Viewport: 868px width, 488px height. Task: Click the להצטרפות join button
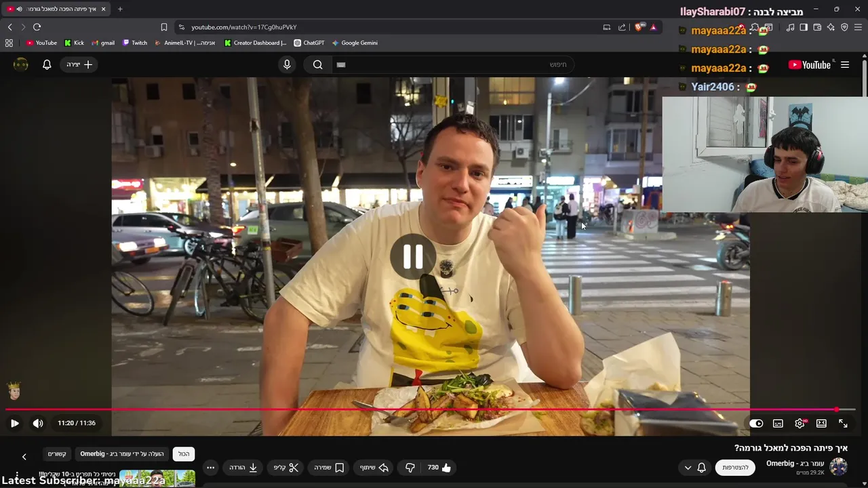click(735, 467)
